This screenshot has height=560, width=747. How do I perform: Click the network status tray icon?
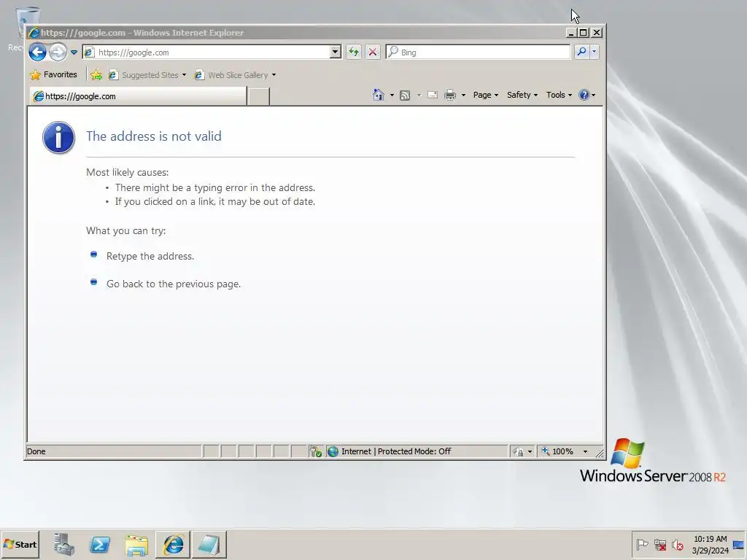659,544
